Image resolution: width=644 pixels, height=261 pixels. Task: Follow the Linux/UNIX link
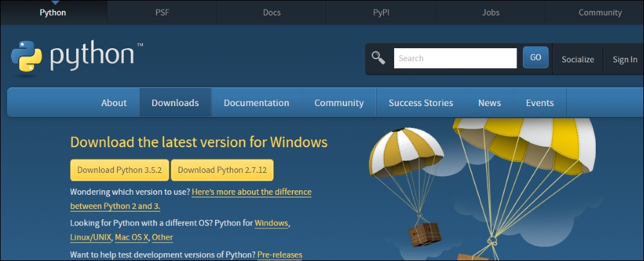(x=90, y=237)
